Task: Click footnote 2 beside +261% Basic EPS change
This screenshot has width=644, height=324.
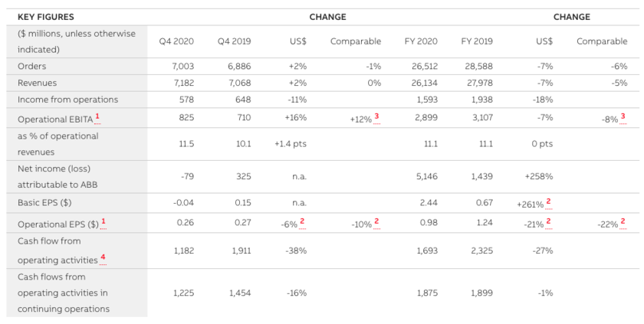Action: pyautogui.click(x=548, y=201)
